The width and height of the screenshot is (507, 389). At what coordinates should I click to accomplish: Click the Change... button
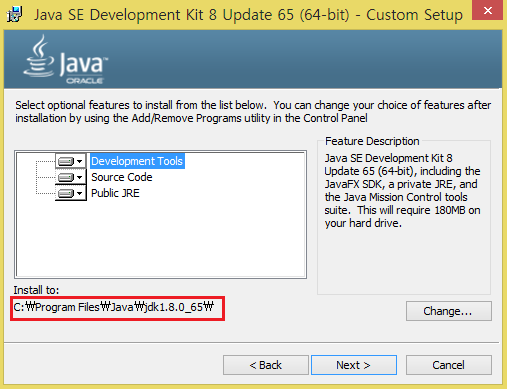pos(449,311)
